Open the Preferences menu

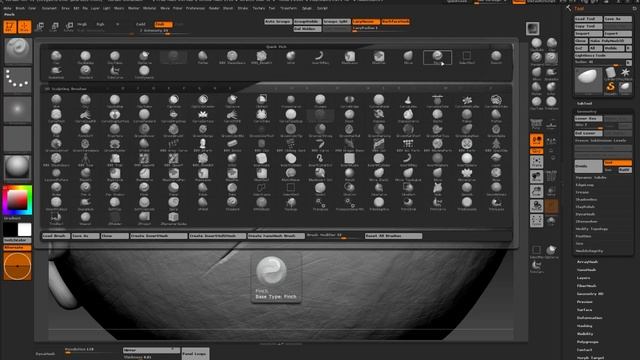(x=196, y=8)
